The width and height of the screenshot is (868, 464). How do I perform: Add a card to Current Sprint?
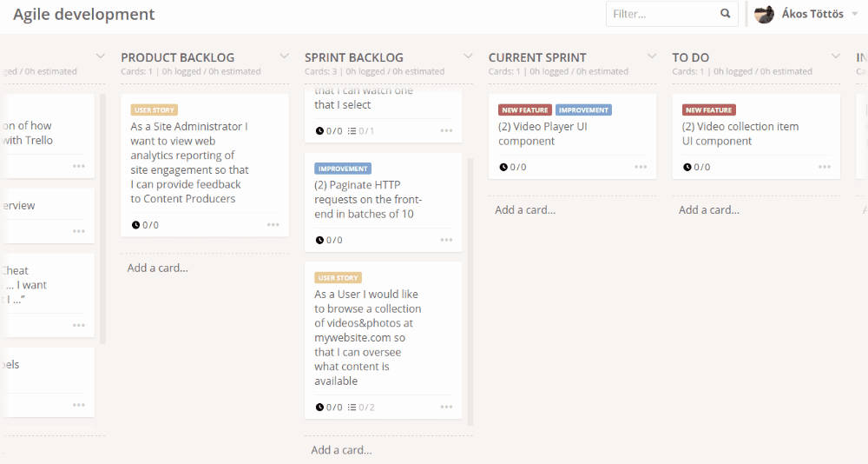[x=525, y=209]
